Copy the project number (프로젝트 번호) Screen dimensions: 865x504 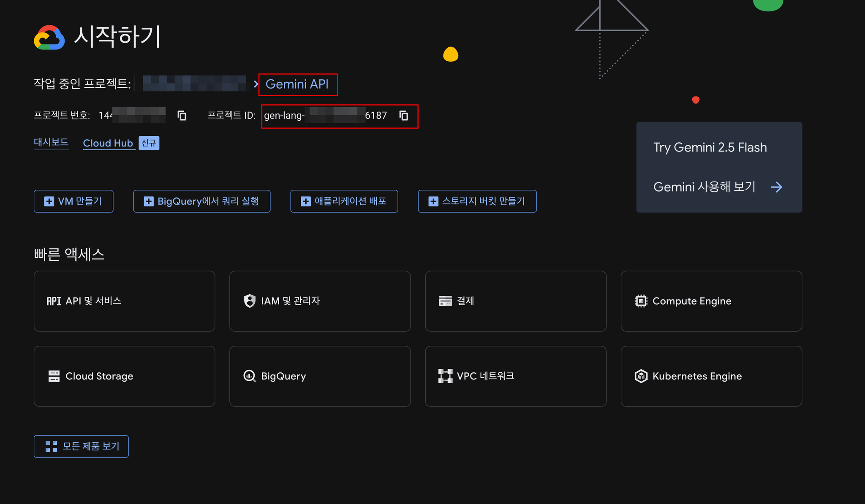(182, 115)
